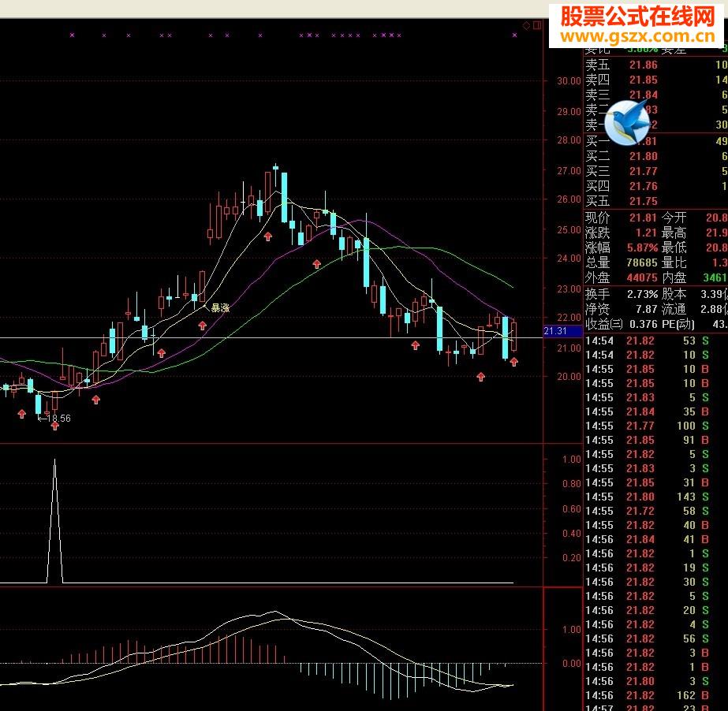Click the 现价 21.81 current price value
Image resolution: width=728 pixels, height=711 pixels.
click(x=643, y=218)
